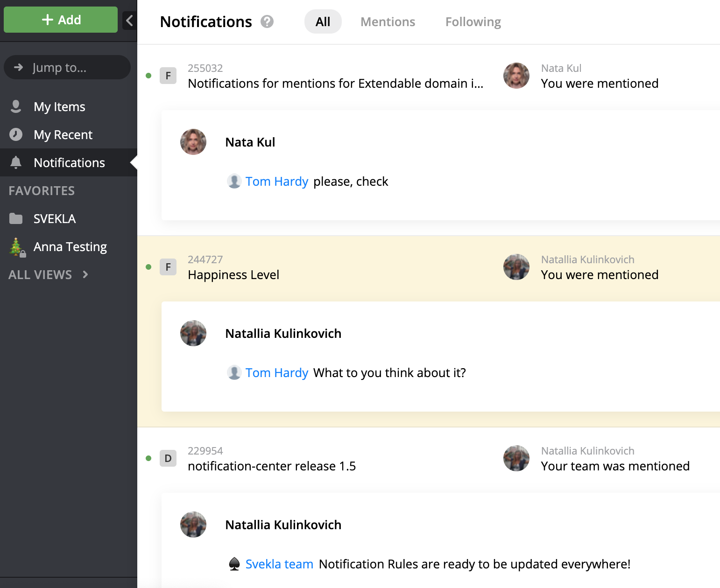Open My Items from the sidebar
Viewport: 720px width, 588px height.
[59, 107]
